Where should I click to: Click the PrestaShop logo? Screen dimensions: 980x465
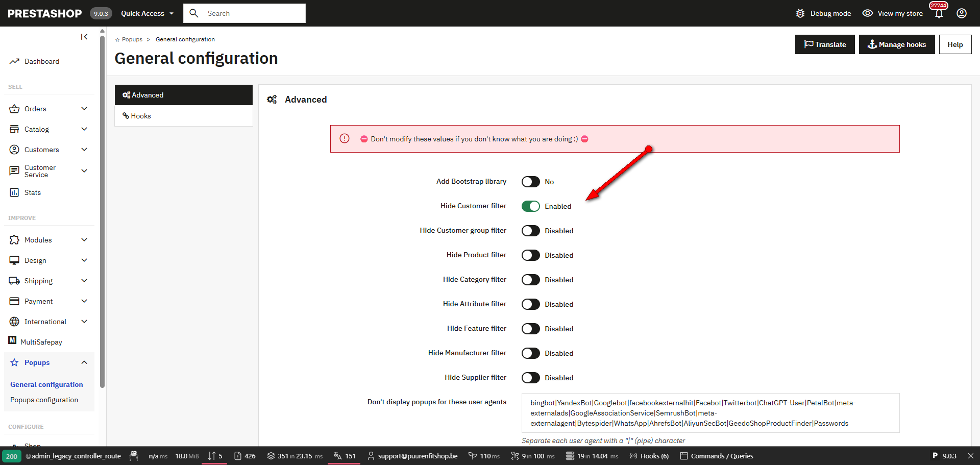pos(45,13)
